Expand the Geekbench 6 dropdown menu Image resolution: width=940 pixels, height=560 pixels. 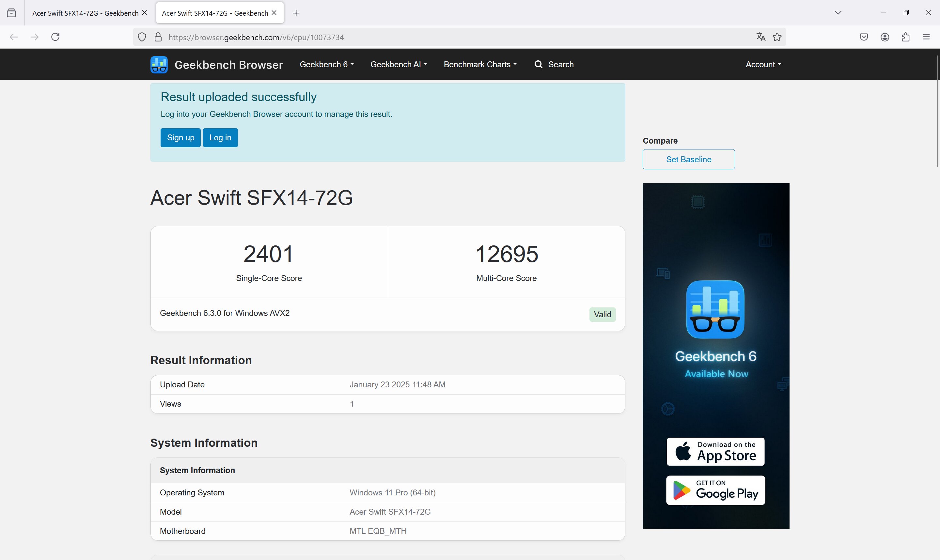(x=327, y=65)
